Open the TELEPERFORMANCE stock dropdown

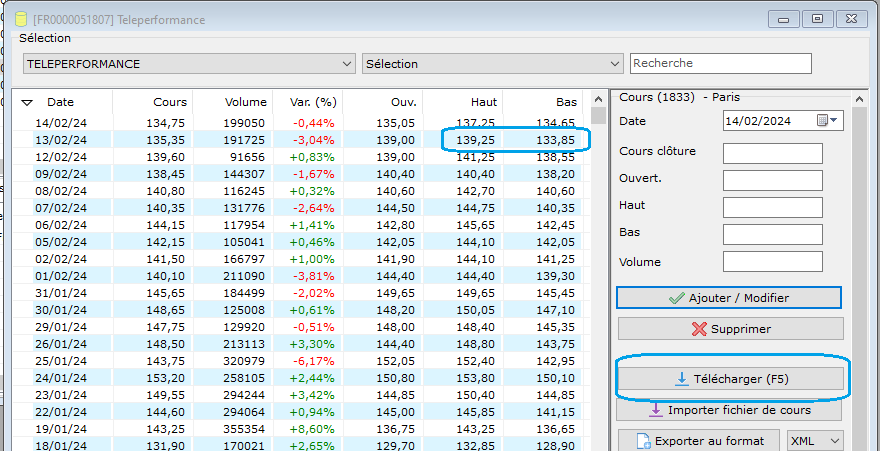pyautogui.click(x=189, y=63)
